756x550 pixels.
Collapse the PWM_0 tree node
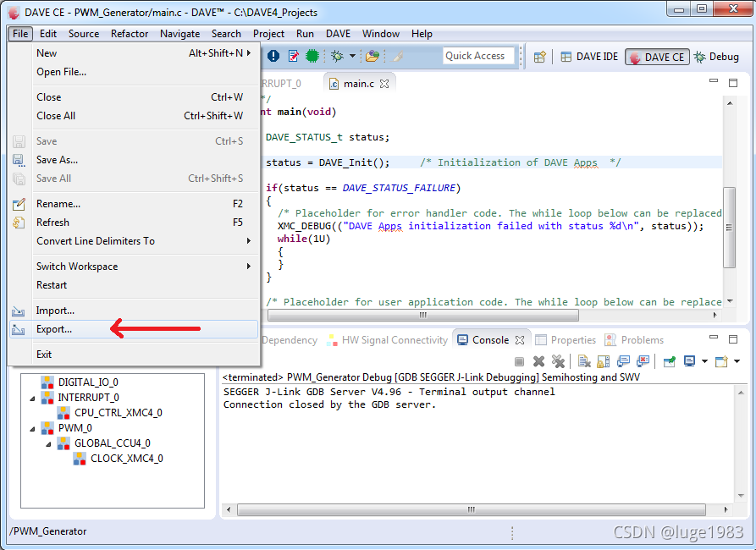32,428
